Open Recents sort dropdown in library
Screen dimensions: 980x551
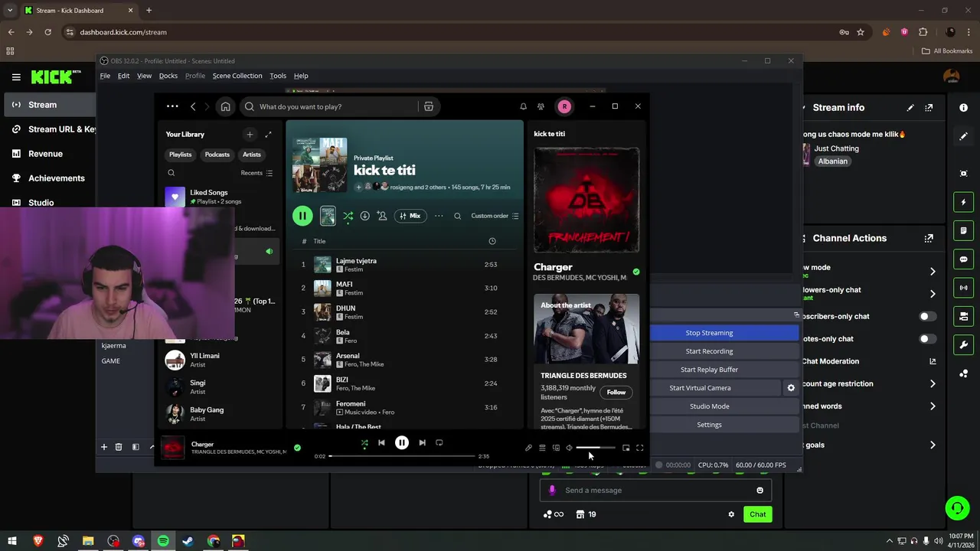256,173
